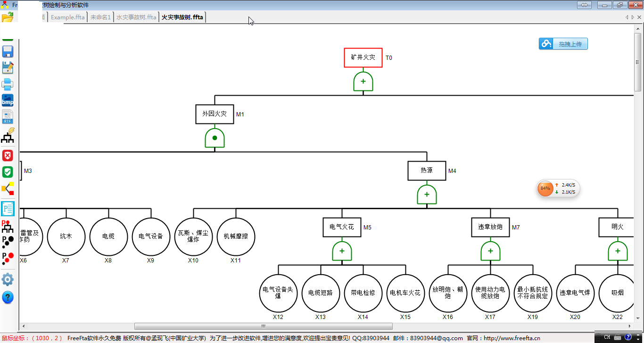Image resolution: width=644 pixels, height=343 pixels.
Task: Select the 明火 event box
Action: [617, 227]
